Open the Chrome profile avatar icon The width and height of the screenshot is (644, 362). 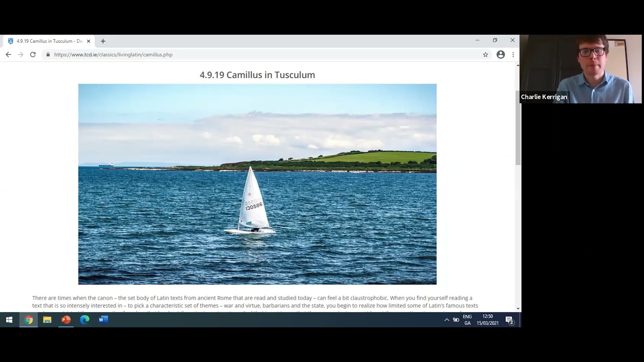501,54
